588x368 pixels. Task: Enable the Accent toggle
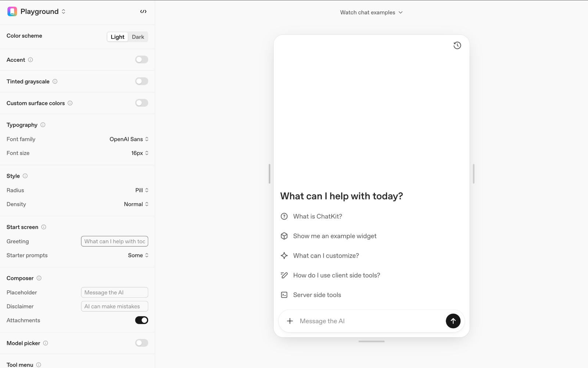[x=141, y=60]
